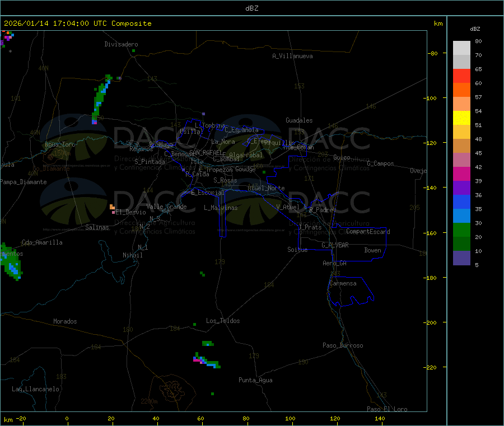Image resolution: width=504 pixels, height=426 pixels.
Task: Click the '100' km tick on bottom axis
Action: click(290, 418)
